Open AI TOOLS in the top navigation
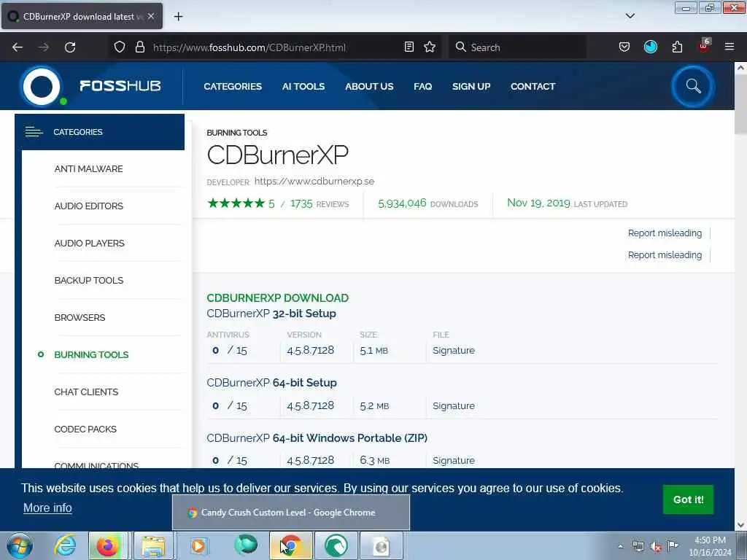This screenshot has width=747, height=560. [303, 86]
